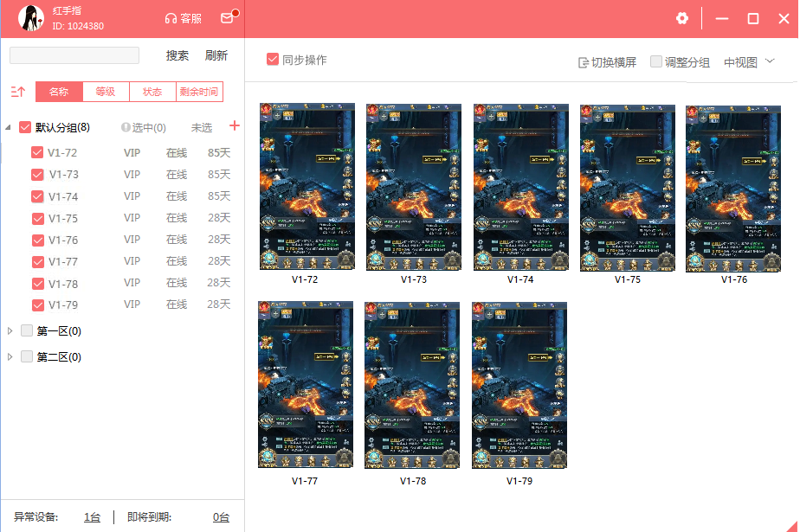This screenshot has width=800, height=532.
Task: Click the 第一区(0) group label
Action: 59,331
